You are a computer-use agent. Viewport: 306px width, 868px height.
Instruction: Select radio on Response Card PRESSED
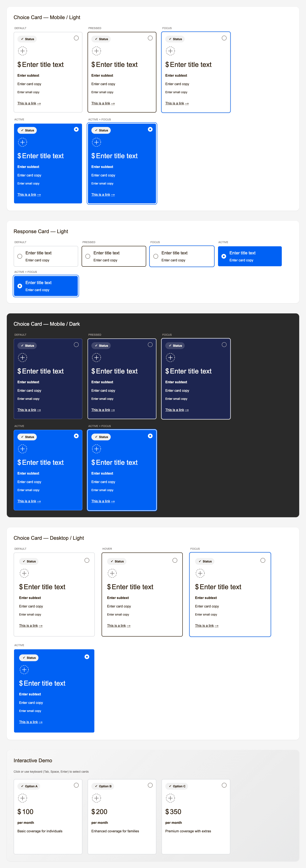click(x=88, y=257)
